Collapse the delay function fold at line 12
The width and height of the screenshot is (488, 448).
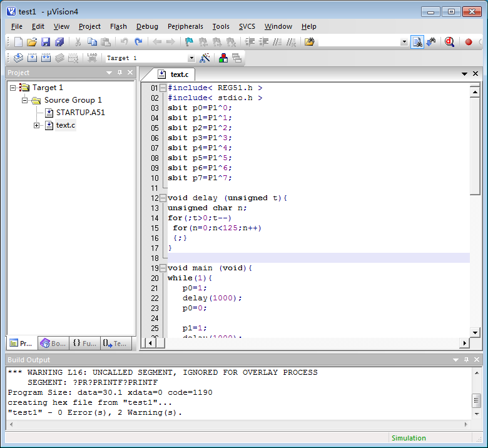163,198
